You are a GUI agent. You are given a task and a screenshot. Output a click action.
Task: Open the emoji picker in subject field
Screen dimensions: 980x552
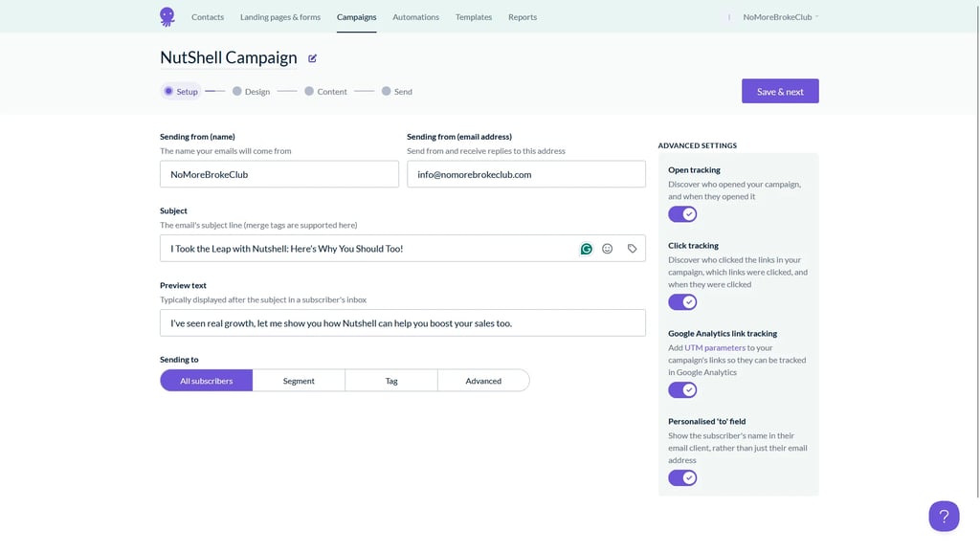[608, 249]
